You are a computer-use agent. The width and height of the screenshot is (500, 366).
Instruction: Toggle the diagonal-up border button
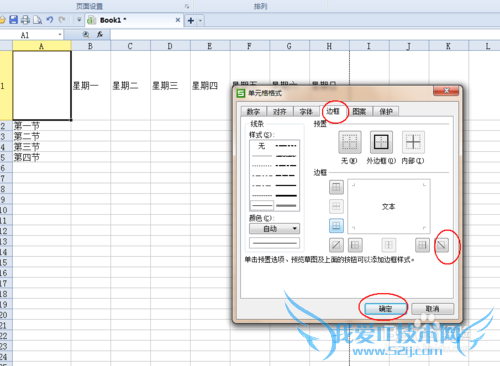click(x=336, y=245)
